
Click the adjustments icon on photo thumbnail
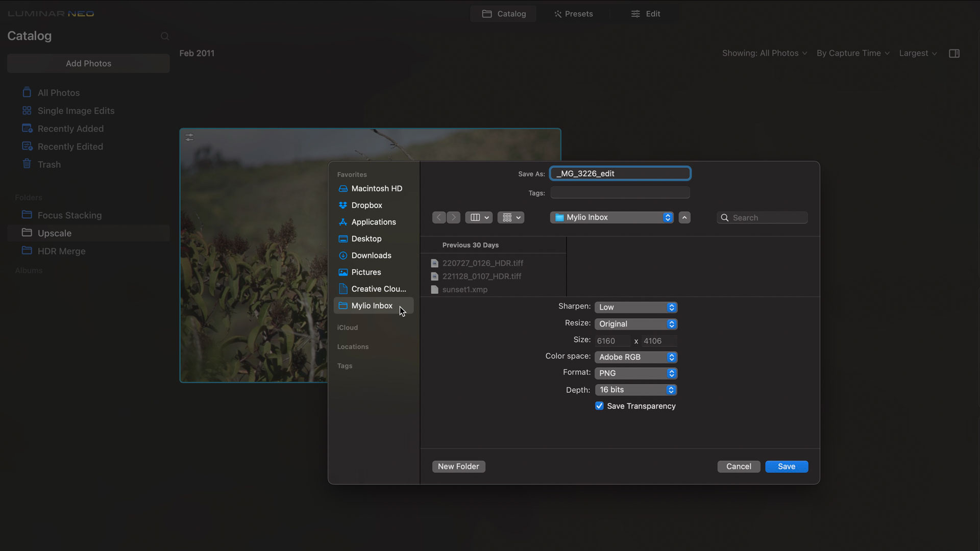pos(189,138)
